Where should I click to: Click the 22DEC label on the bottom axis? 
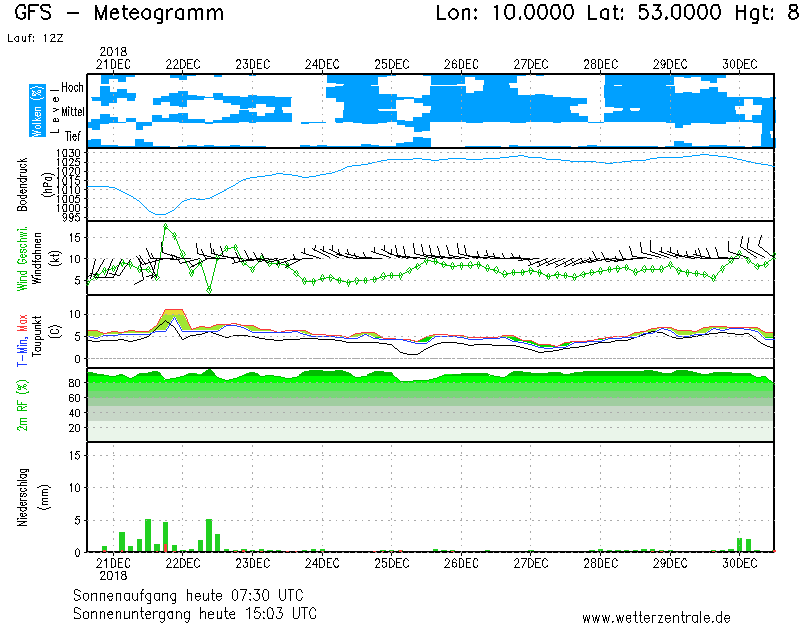coord(182,563)
